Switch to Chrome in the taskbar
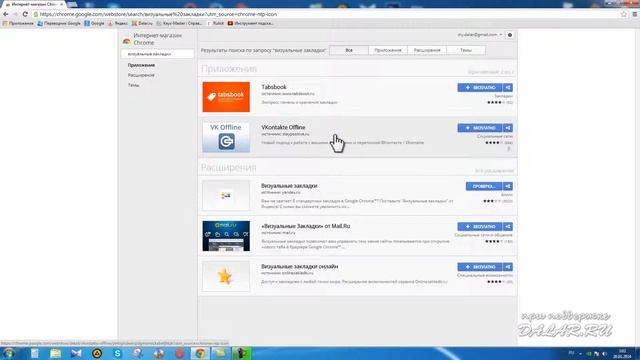 tap(200, 353)
